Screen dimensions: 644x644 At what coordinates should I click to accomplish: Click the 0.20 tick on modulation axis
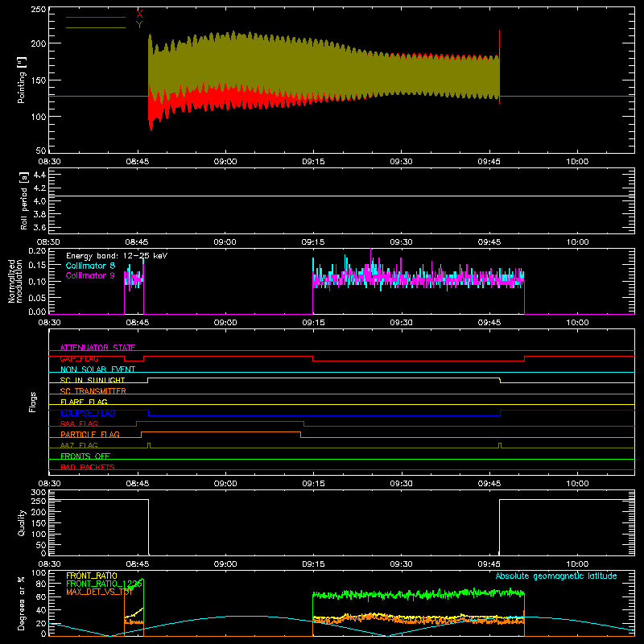(x=37, y=251)
